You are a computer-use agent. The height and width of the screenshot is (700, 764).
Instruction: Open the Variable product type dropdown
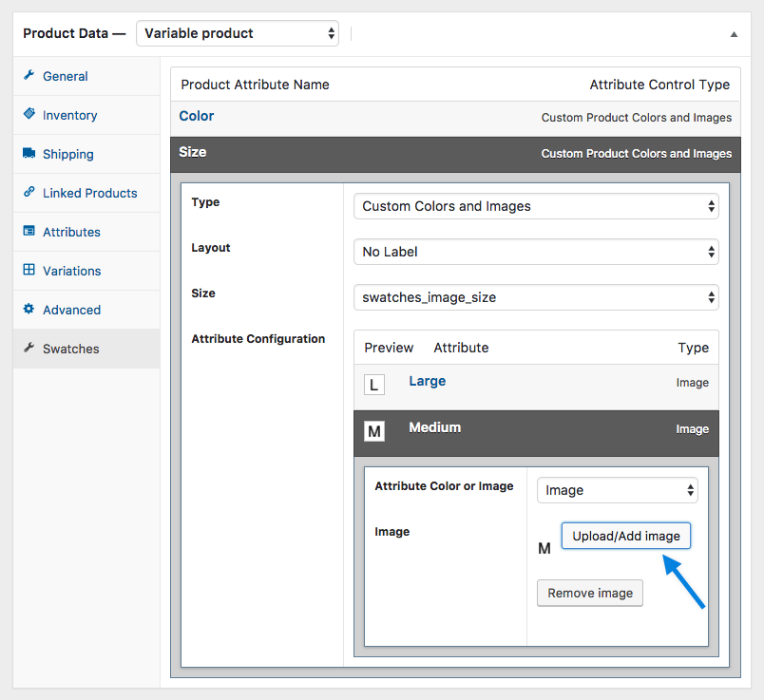tap(238, 33)
